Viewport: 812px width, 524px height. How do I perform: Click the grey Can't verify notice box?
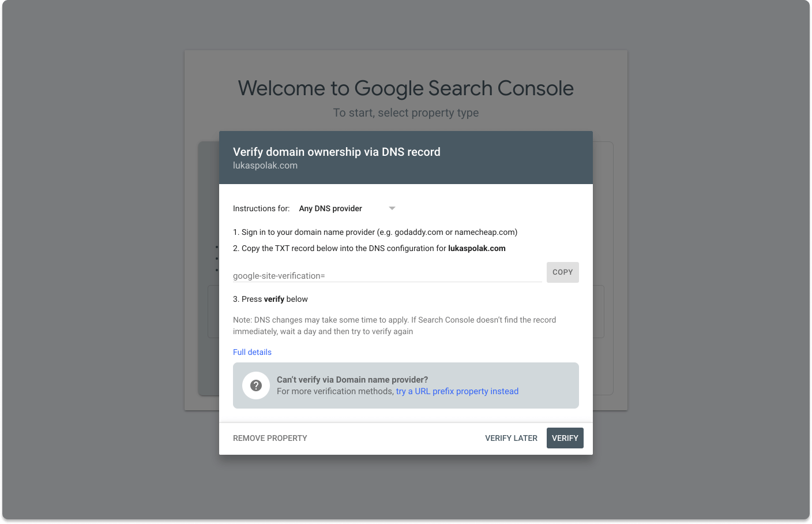click(x=405, y=385)
